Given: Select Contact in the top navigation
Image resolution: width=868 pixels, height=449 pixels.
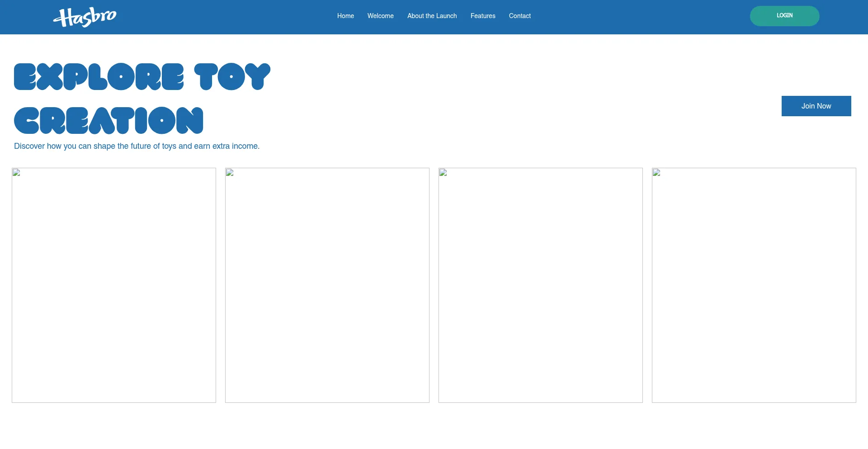Looking at the screenshot, I should (519, 16).
